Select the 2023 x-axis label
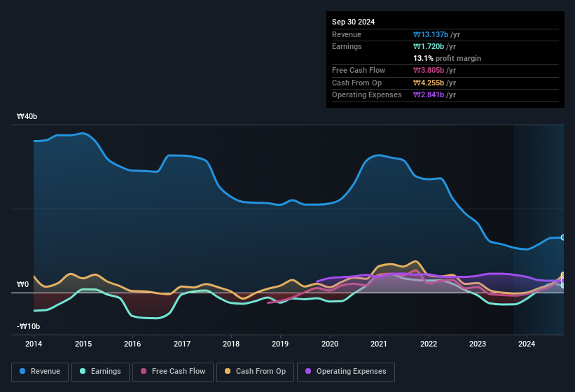 tap(478, 344)
